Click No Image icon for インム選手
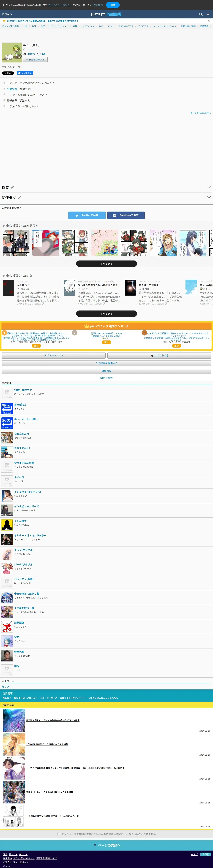The width and height of the screenshot is (213, 868). click(x=7, y=525)
